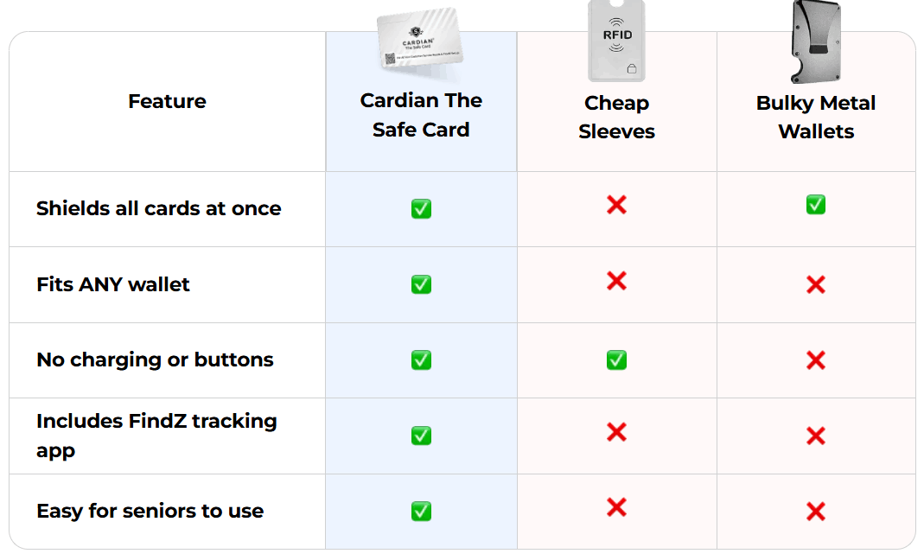Click Cardian's green check for Fits ANY wallet
The image size is (924, 560).
(421, 284)
